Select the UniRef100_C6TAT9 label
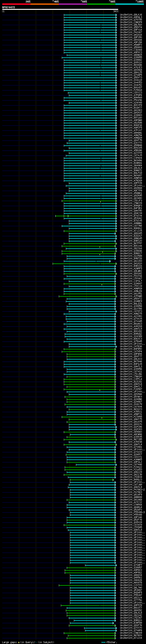 click(131, 525)
